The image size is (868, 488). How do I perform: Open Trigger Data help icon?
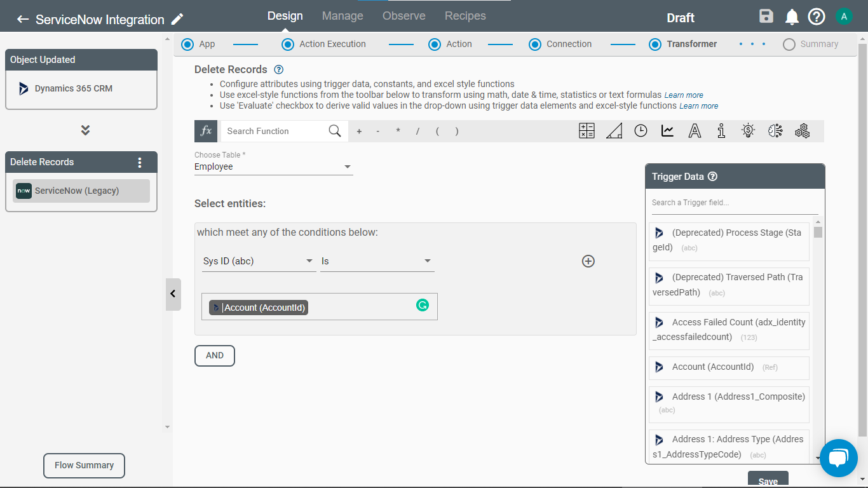click(x=712, y=177)
